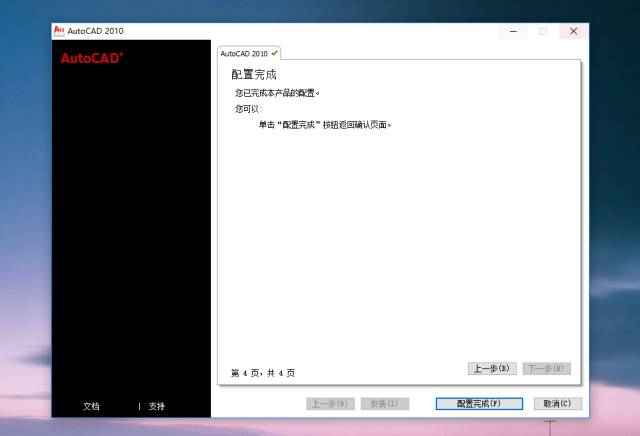Click the 配置完成(F) button
This screenshot has height=436, width=640.
[479, 404]
